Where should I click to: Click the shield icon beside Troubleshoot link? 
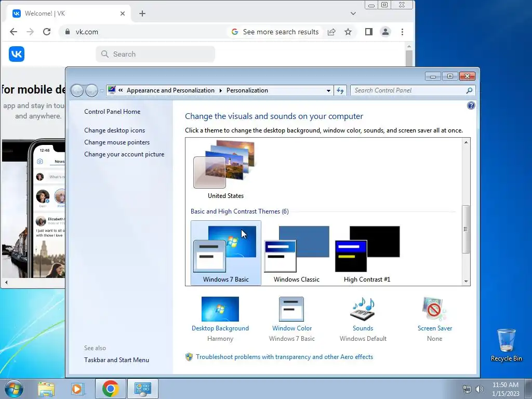point(189,357)
